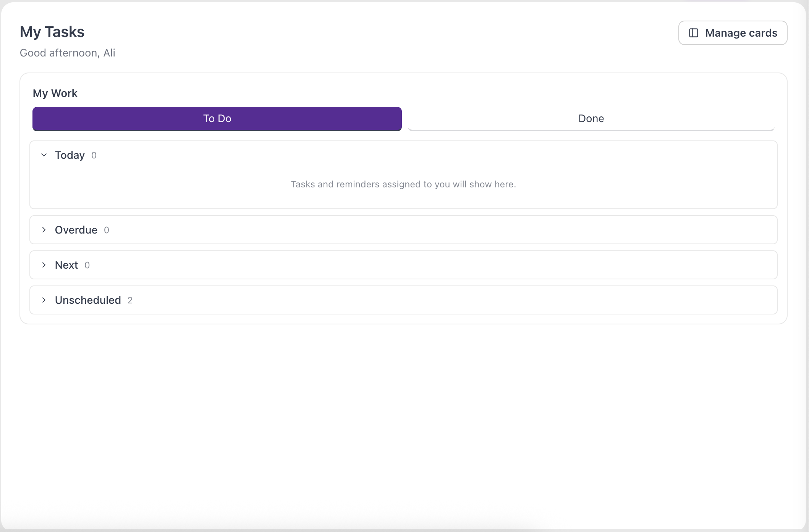
Task: Click the Overdue count badge
Action: 107,230
